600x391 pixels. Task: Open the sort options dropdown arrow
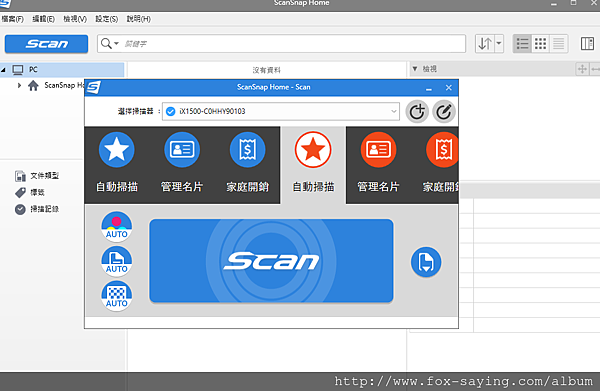(x=499, y=44)
